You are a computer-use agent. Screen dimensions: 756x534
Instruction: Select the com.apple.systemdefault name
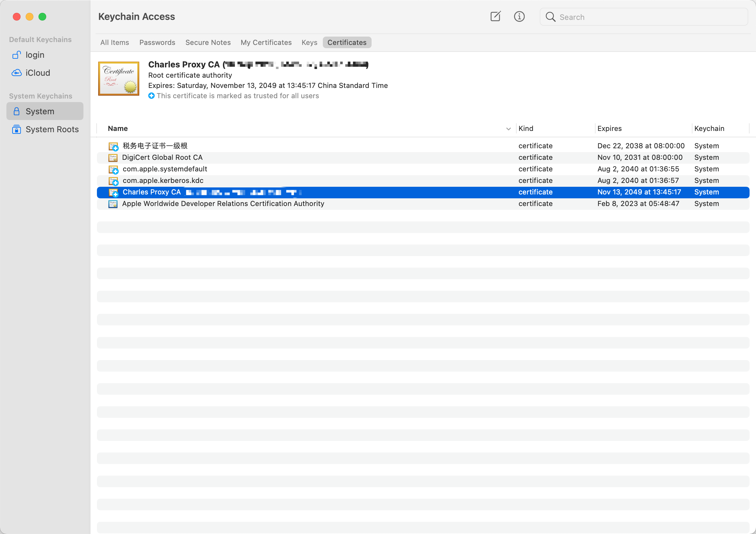[165, 169]
